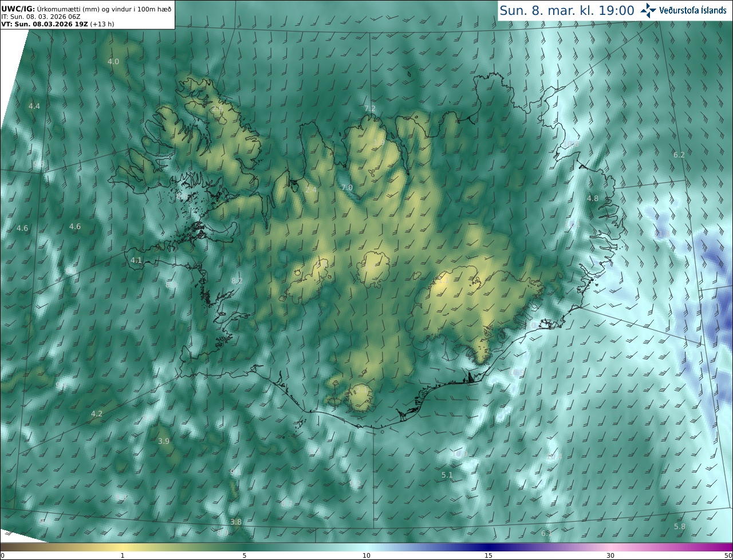Click the map value 5.1

(x=447, y=475)
